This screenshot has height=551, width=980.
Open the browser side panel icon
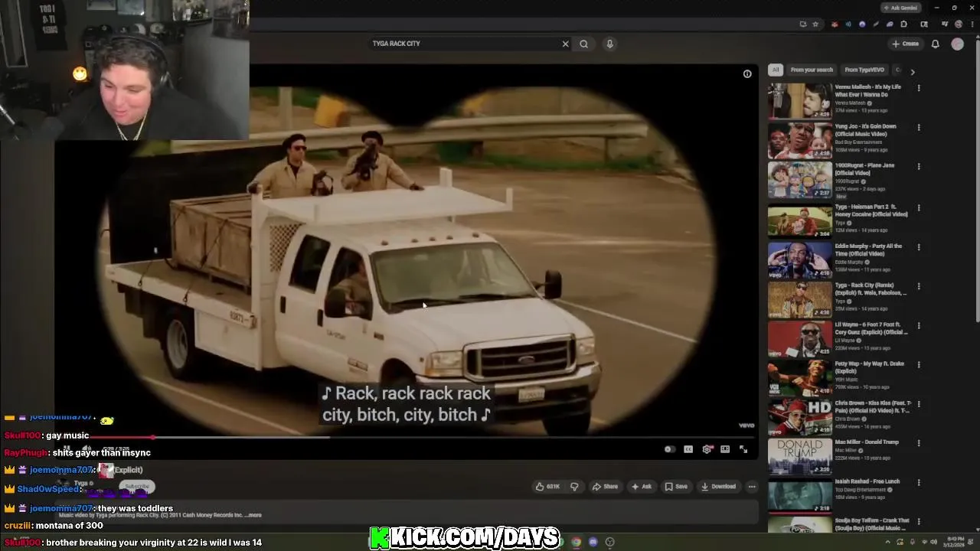click(926, 24)
